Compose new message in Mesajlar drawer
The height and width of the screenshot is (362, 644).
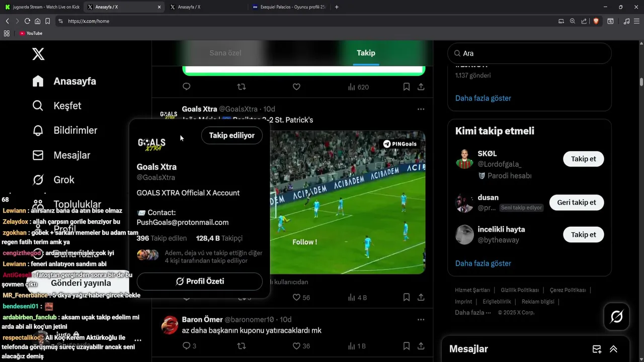click(x=597, y=349)
